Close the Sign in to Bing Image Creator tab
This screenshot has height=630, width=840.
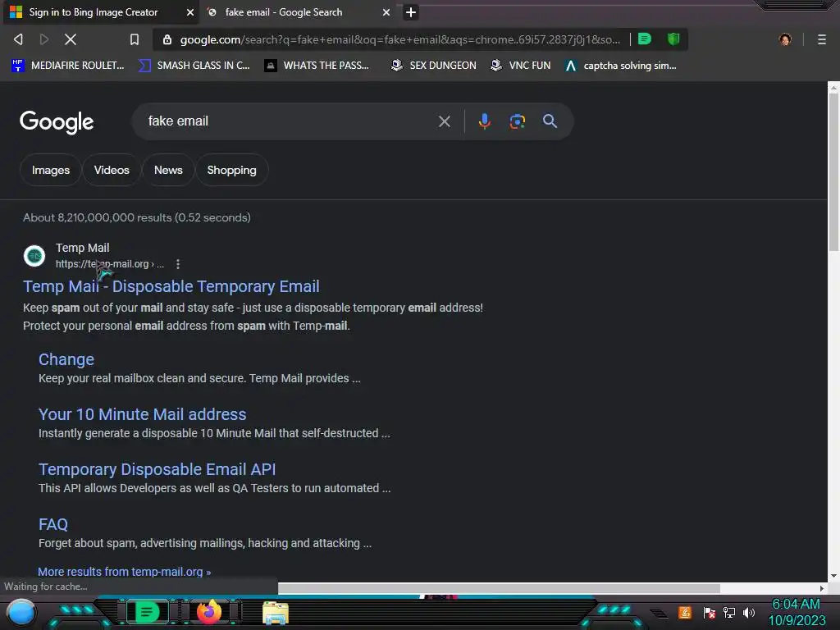coord(190,12)
